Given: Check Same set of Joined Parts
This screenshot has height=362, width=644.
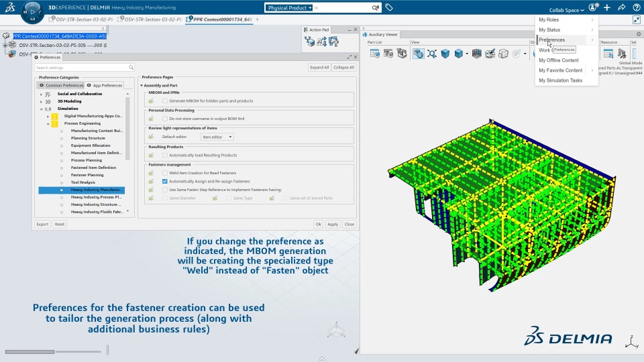Looking at the screenshot, I should click(286, 198).
